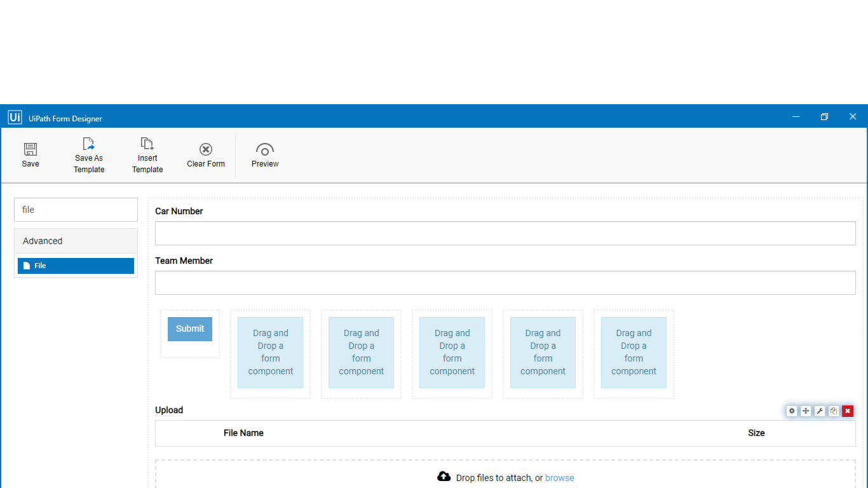
Task: Remove the Upload component with red X
Action: point(848,411)
